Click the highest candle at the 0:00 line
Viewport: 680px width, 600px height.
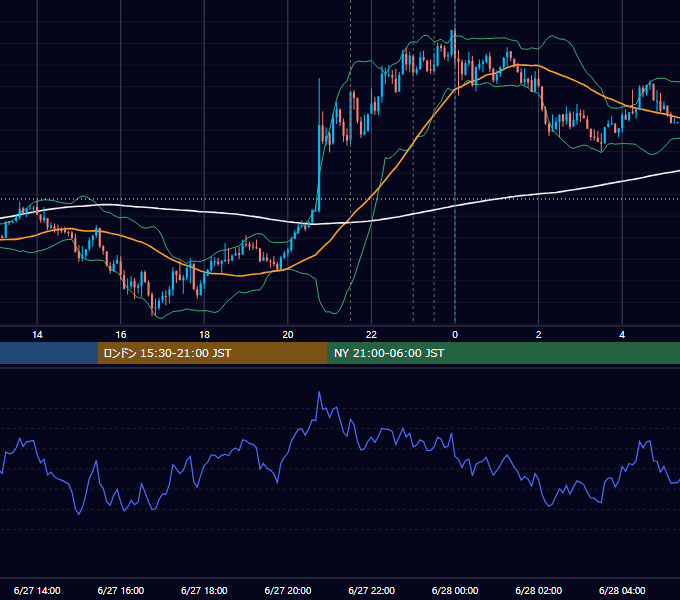tap(454, 43)
